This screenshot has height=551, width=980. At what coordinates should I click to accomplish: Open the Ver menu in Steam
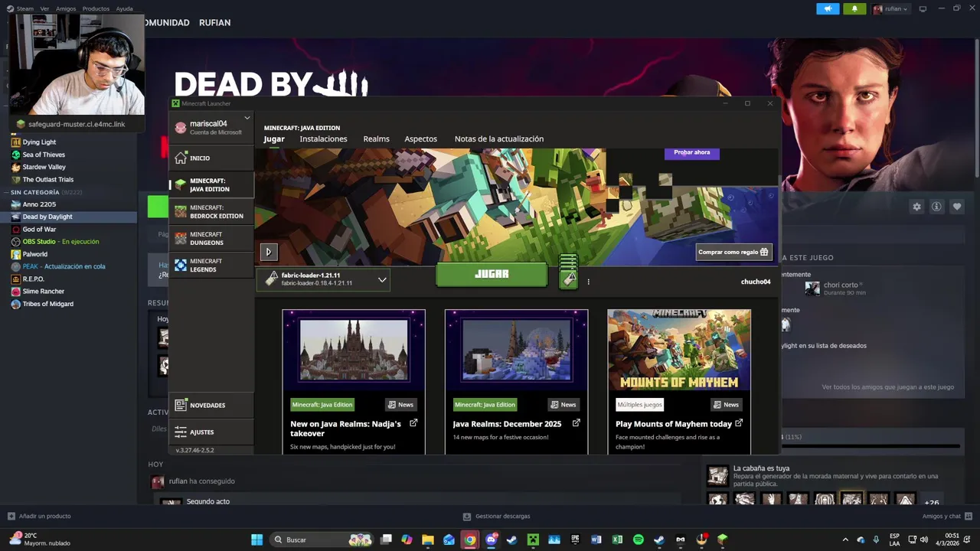coord(44,8)
